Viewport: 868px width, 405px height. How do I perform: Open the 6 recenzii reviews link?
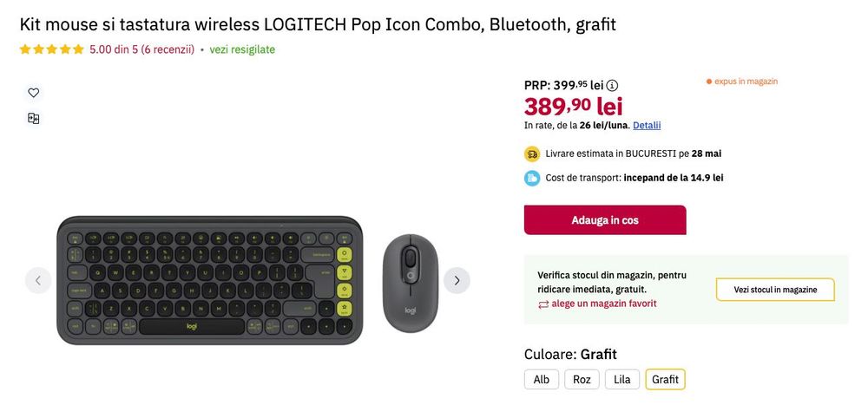click(168, 49)
